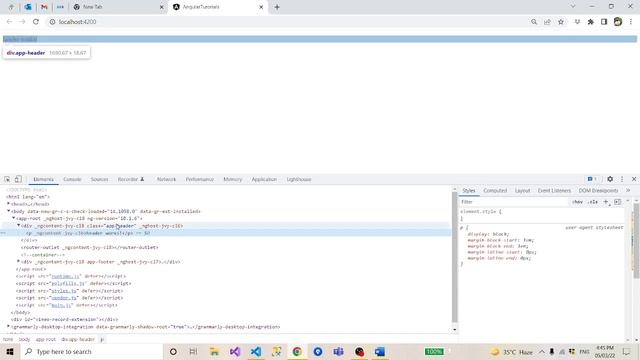Open the vendor.js script link
640x360 pixels.
(64, 298)
